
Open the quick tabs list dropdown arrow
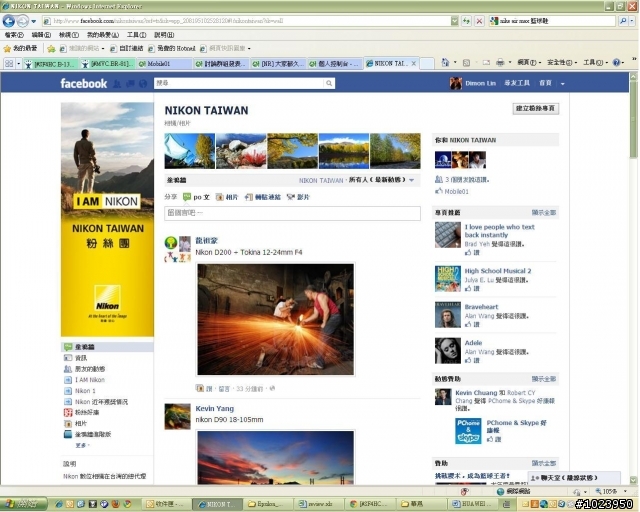(x=18, y=64)
